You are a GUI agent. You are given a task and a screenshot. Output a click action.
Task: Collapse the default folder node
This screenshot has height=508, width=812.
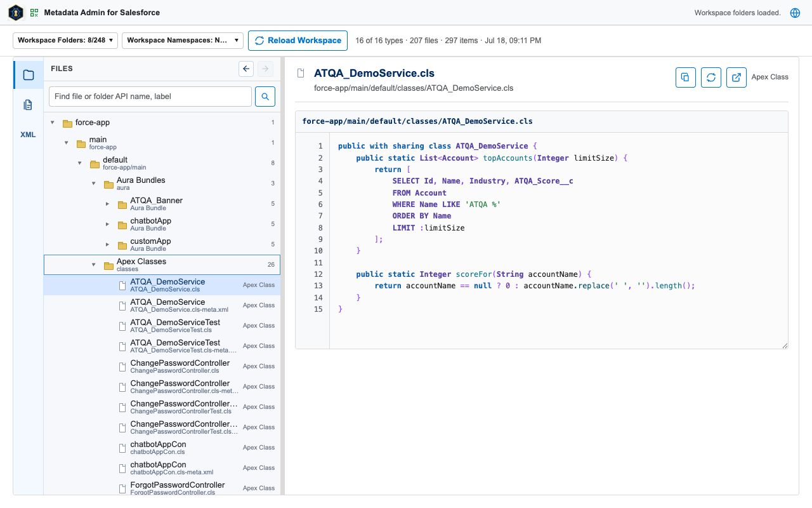click(x=79, y=163)
